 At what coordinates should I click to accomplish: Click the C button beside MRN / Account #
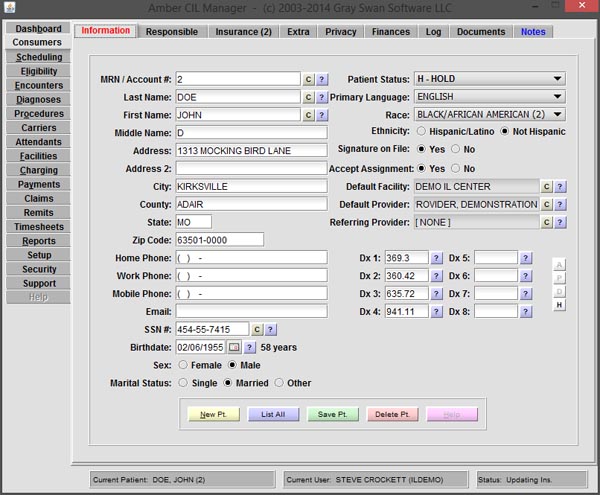[309, 79]
